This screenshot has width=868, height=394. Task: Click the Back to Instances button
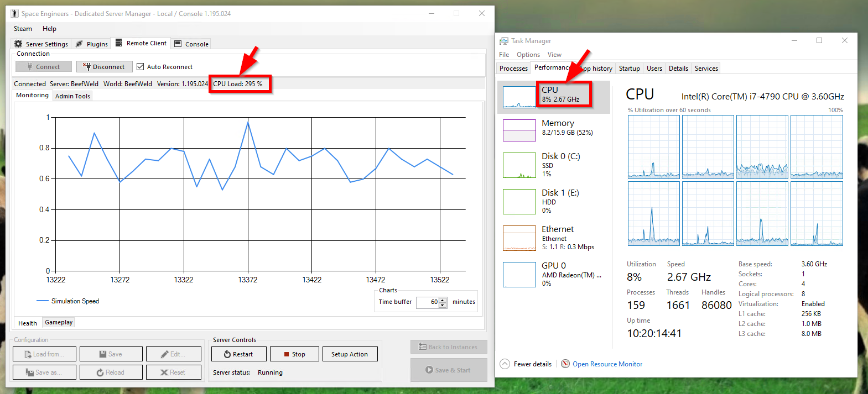(x=449, y=347)
